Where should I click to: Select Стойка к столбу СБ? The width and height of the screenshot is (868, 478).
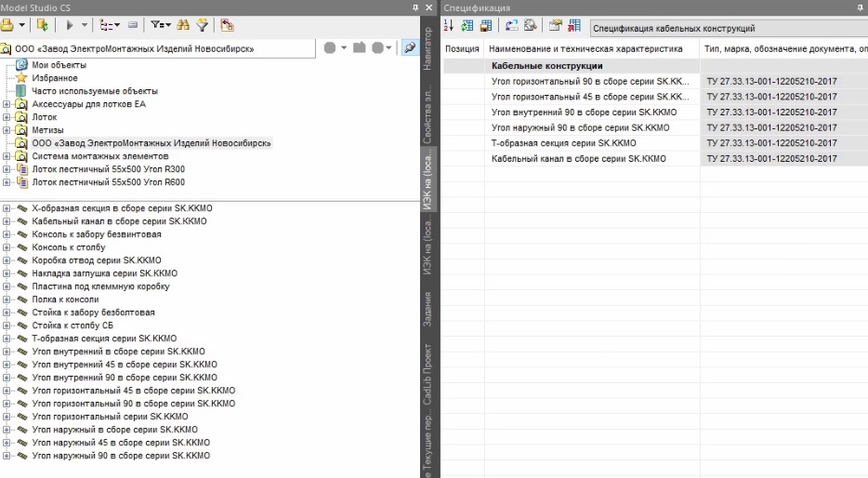pyautogui.click(x=72, y=325)
